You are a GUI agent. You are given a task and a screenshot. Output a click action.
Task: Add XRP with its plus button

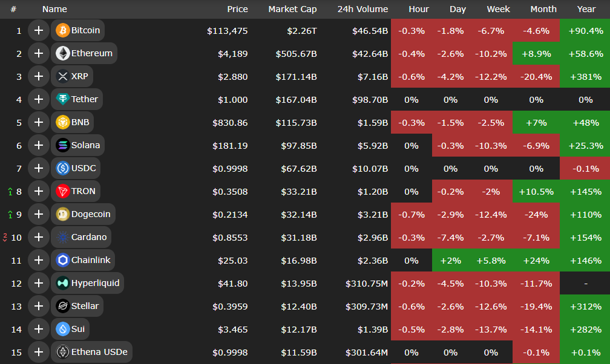coord(39,76)
